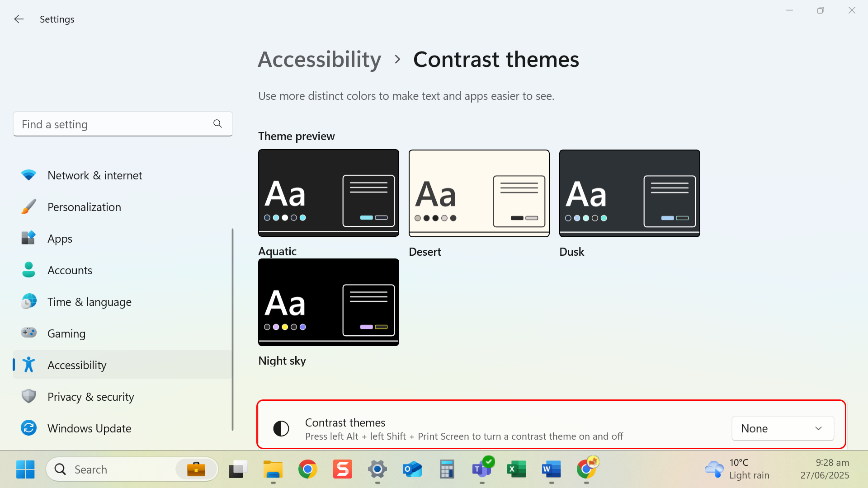Open the clock showing 9:28 am

pyautogui.click(x=825, y=469)
